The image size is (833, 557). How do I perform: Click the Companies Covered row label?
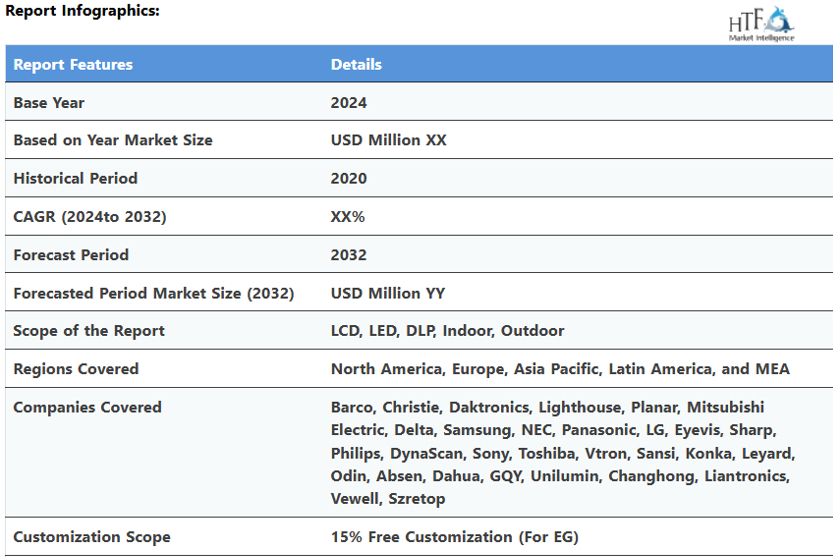pos(87,407)
